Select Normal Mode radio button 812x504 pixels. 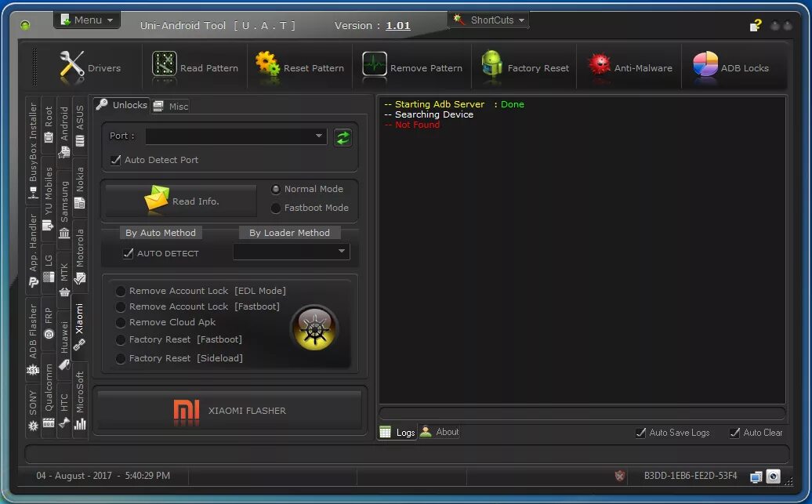(276, 190)
